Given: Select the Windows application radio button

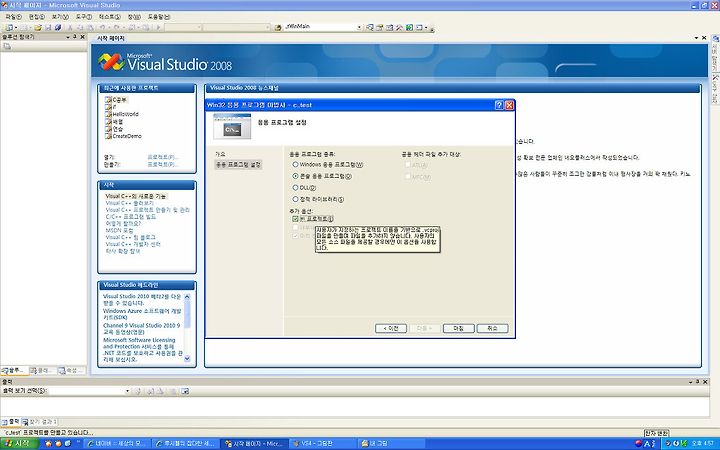Looking at the screenshot, I should (295, 164).
